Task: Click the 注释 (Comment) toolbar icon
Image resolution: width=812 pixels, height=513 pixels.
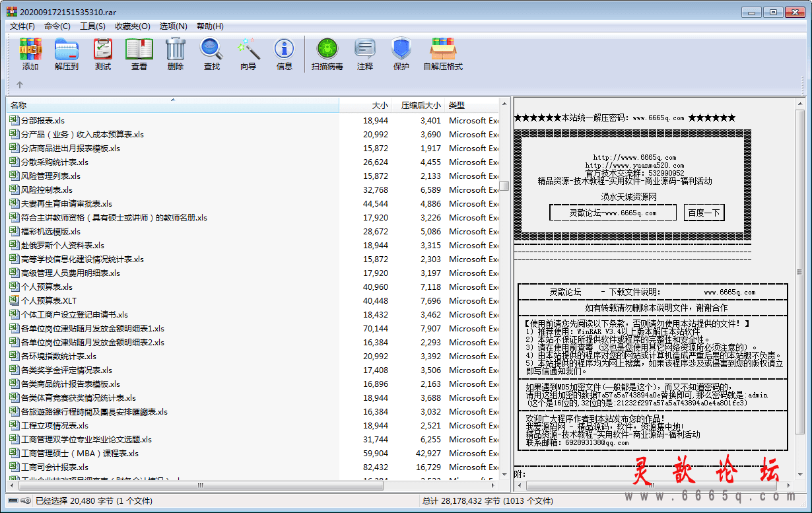Action: coord(365,50)
